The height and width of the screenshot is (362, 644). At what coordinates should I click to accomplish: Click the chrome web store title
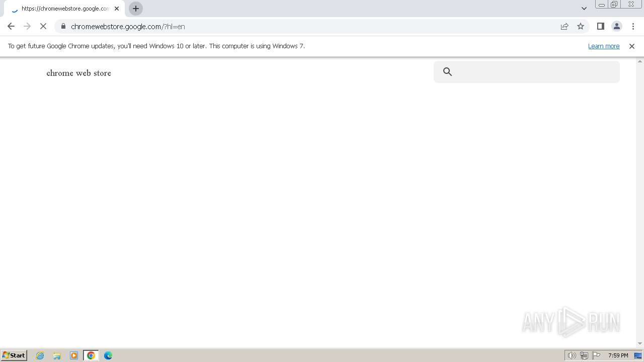78,73
